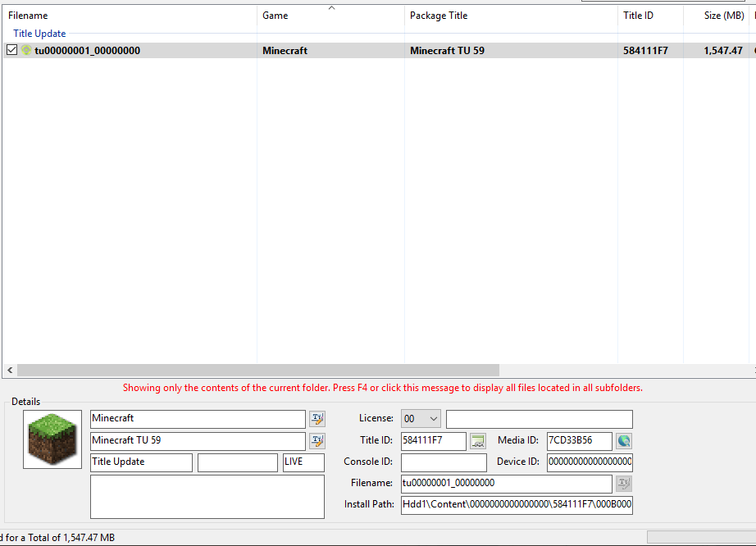Collapse the Title Update group
The image size is (756, 546).
pos(39,34)
